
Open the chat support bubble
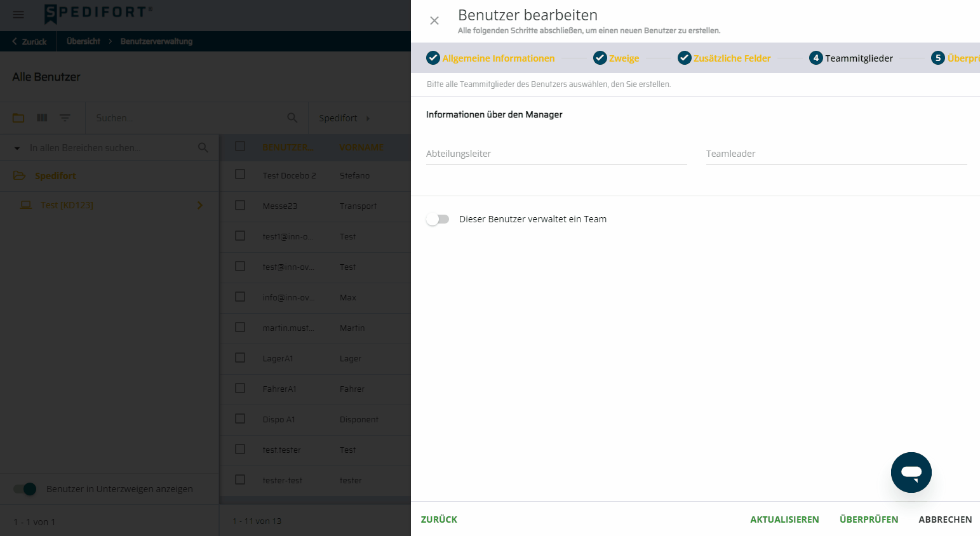911,472
